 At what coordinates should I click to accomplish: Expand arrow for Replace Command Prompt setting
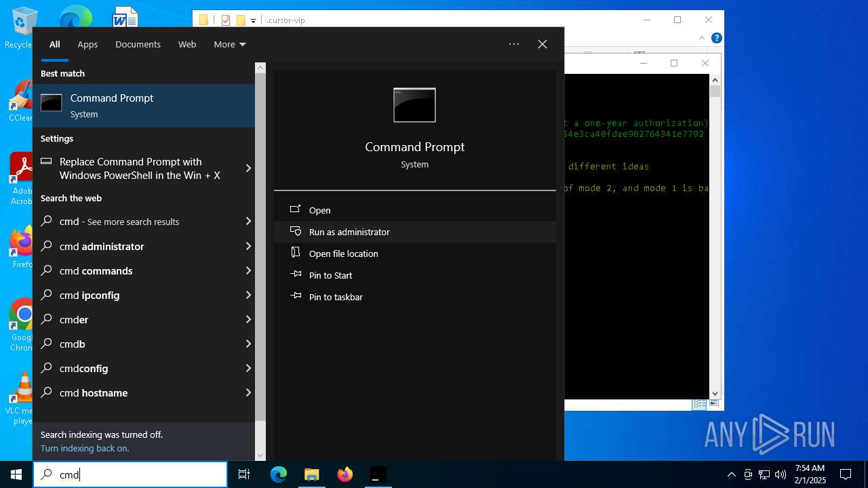point(248,168)
